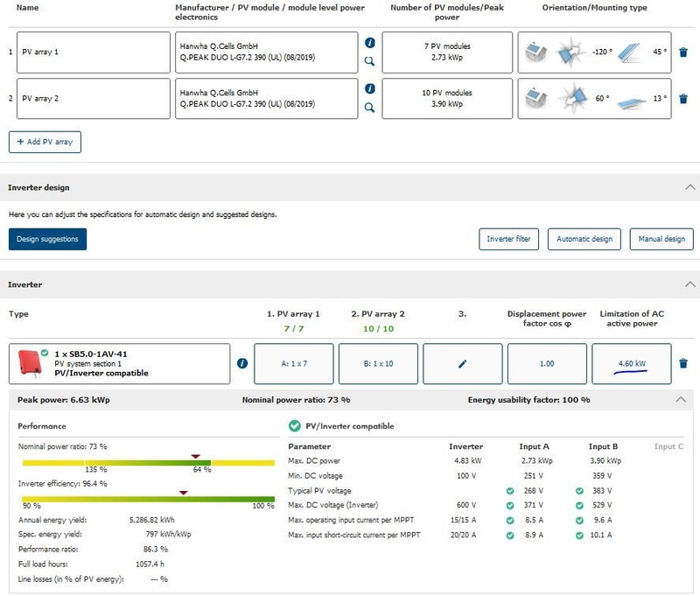The image size is (700, 596).
Task: Collapse the Inverter design section
Action: click(689, 187)
